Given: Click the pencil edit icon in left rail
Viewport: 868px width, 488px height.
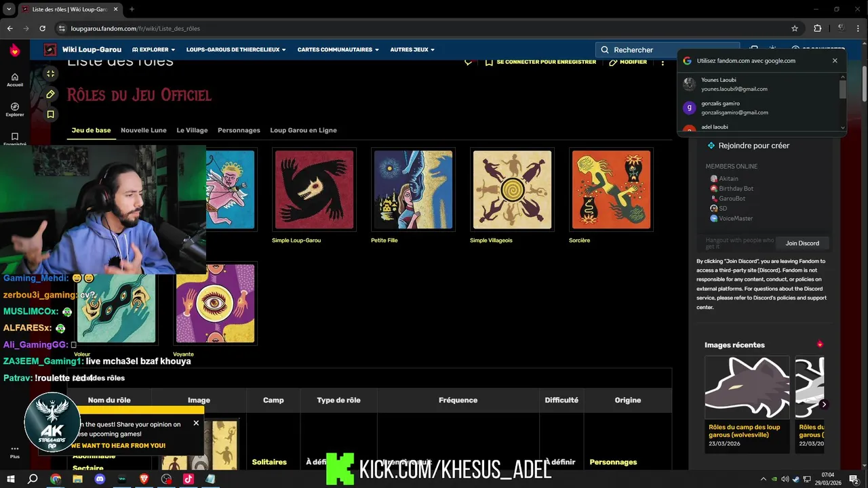Looking at the screenshot, I should [x=50, y=94].
